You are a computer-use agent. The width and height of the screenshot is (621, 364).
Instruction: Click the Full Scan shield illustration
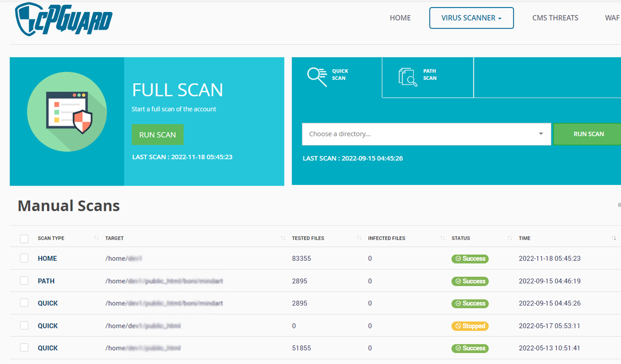point(67,112)
